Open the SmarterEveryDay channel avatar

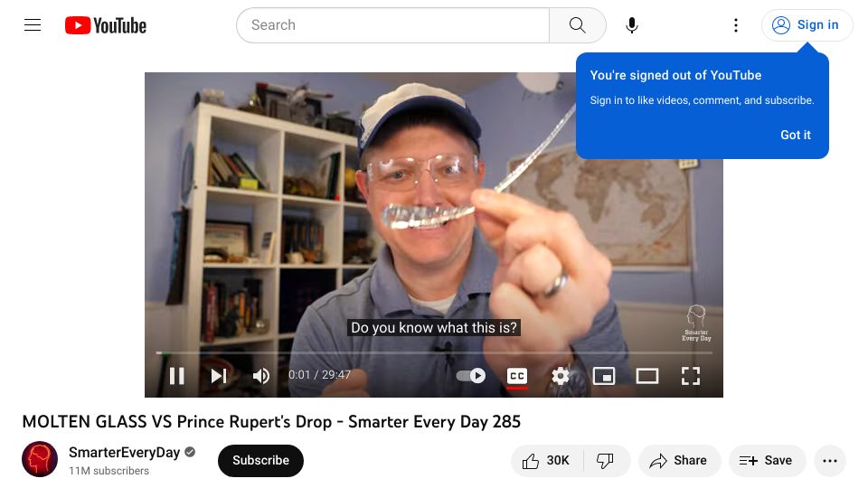pyautogui.click(x=40, y=459)
